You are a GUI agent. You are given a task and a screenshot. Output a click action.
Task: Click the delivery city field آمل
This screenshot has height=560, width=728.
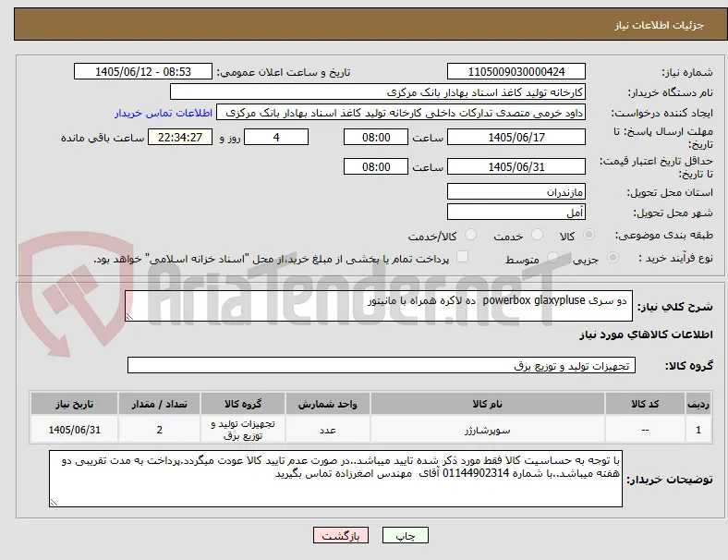pyautogui.click(x=516, y=213)
